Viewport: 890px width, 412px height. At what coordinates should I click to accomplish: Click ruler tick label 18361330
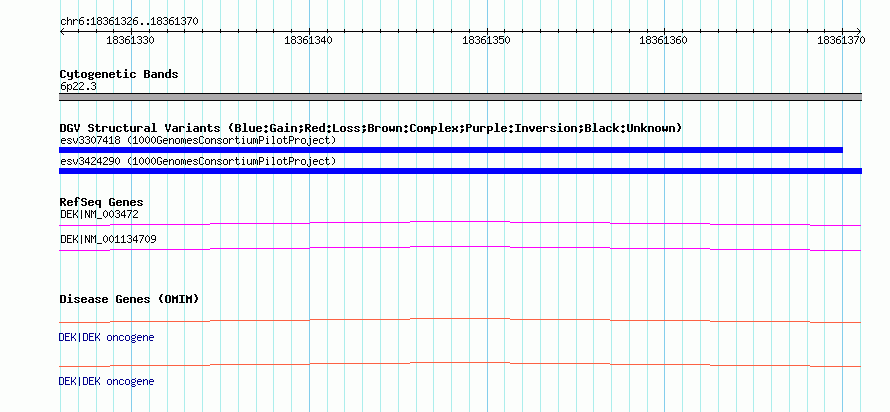(130, 40)
